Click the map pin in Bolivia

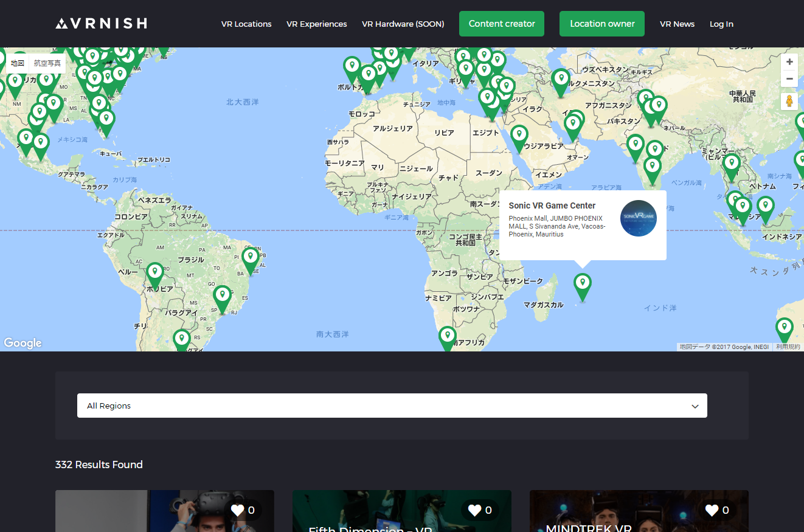(155, 274)
